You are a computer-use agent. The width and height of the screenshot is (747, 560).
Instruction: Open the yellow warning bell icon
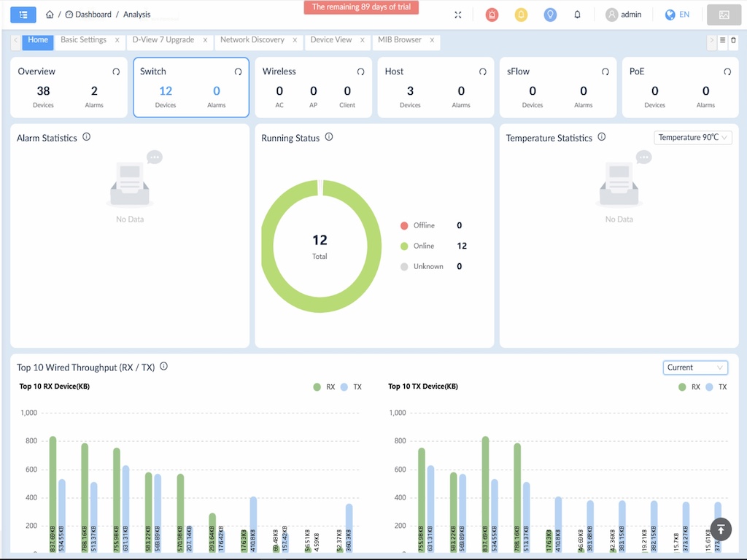521,15
